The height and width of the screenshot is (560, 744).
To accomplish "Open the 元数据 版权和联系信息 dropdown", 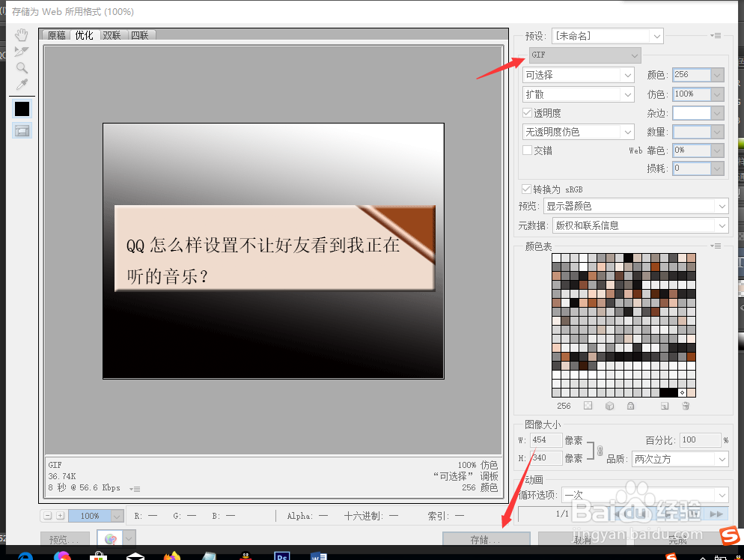I will [x=641, y=225].
